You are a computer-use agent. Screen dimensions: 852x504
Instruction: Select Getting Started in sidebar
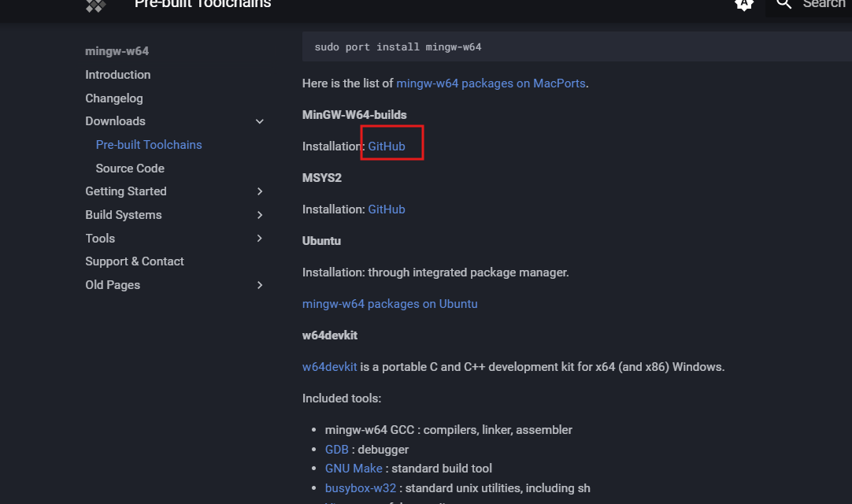pos(126,191)
